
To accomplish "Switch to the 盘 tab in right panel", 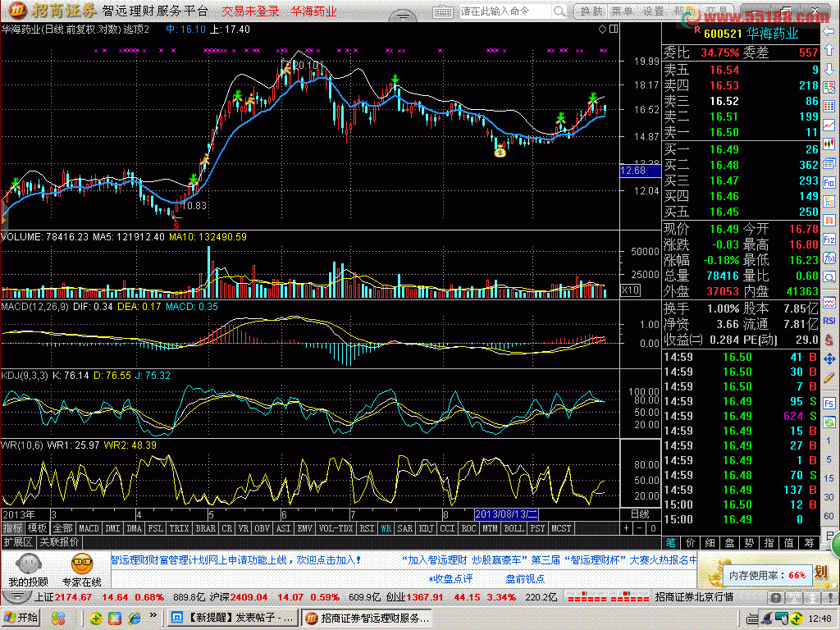I will 729,543.
